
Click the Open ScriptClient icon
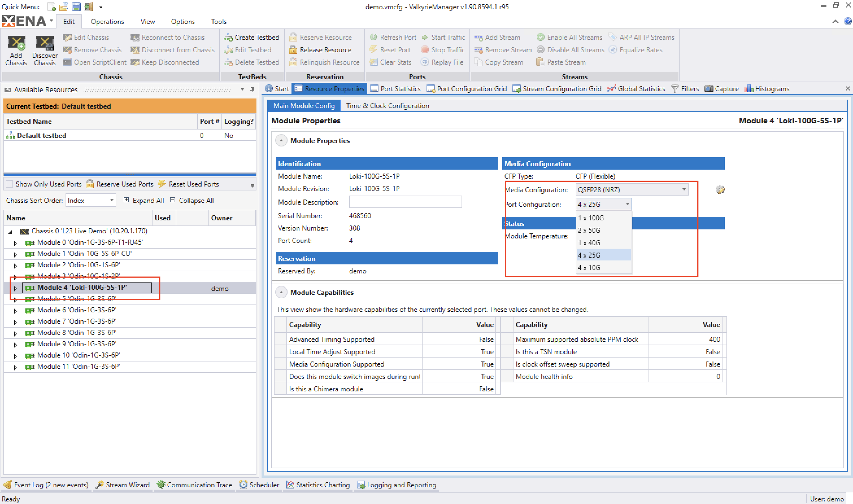pyautogui.click(x=67, y=62)
